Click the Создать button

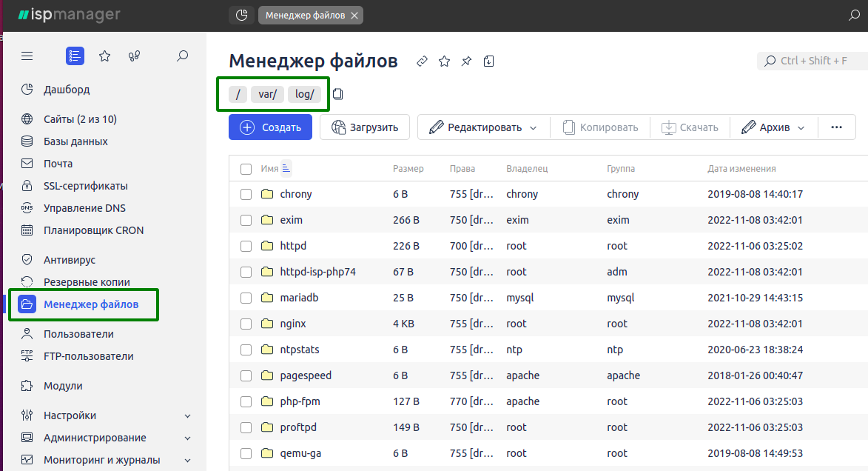point(270,127)
